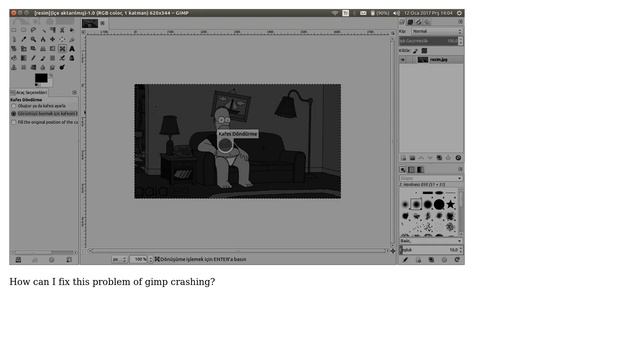Click the refresh brushes icon

[457, 260]
